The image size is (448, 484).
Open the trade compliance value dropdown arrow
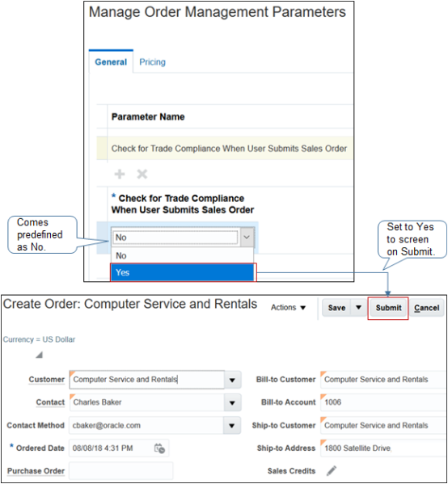(247, 237)
